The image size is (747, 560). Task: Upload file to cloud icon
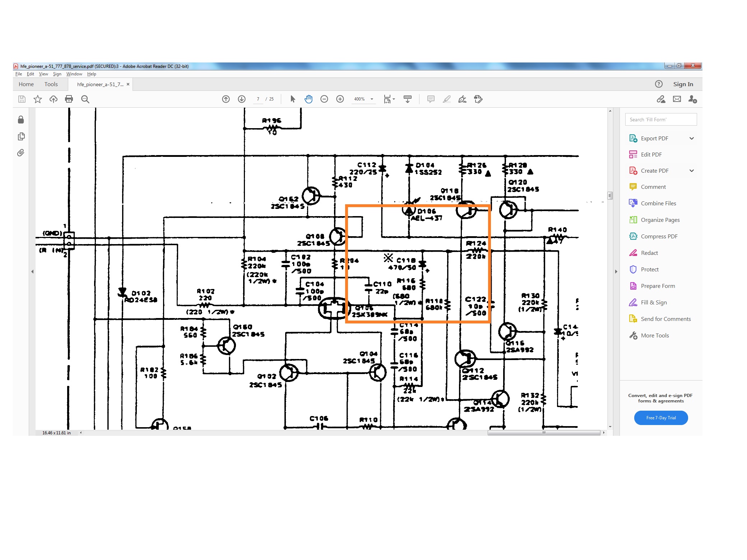[x=54, y=99]
